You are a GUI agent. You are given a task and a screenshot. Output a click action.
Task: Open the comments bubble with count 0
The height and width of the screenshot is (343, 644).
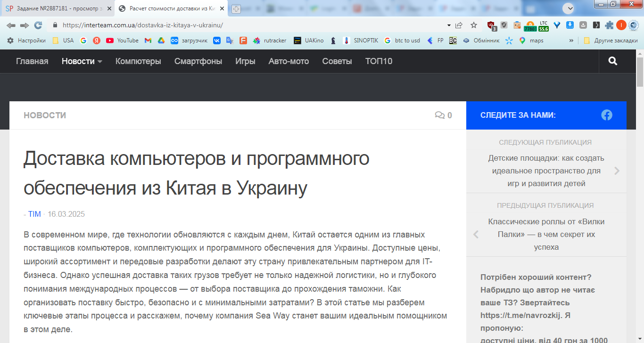pos(443,115)
